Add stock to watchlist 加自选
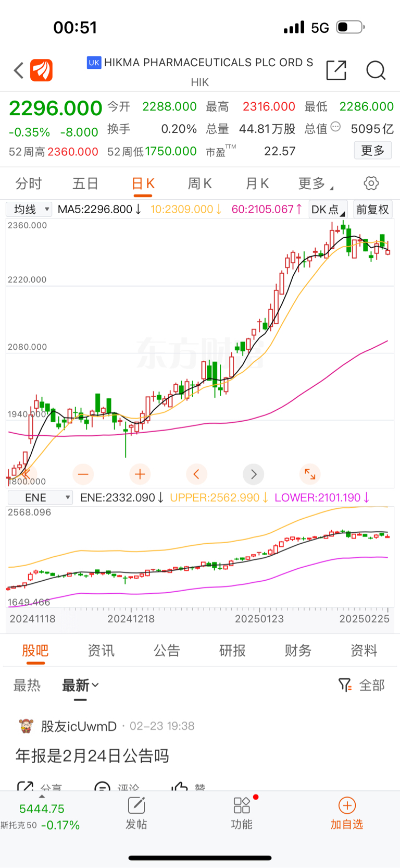This screenshot has width=400, height=868. coord(347,813)
